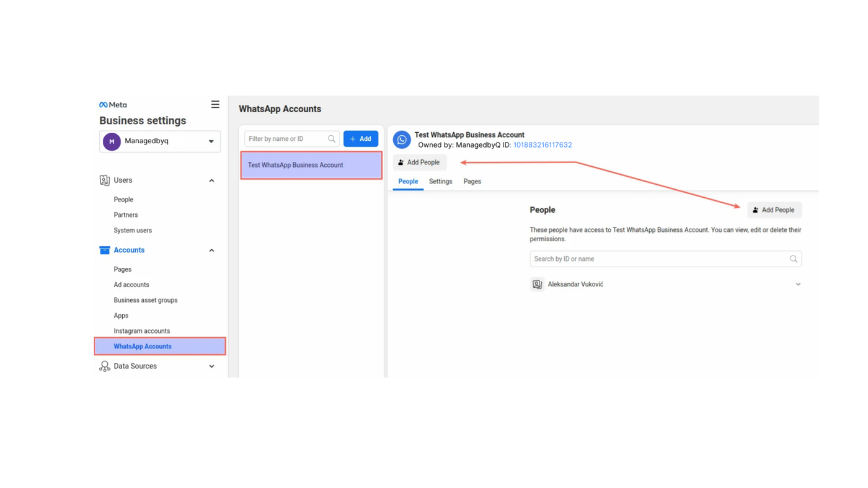
Task: Select Test WhatsApp Business Account in list
Action: pyautogui.click(x=311, y=166)
